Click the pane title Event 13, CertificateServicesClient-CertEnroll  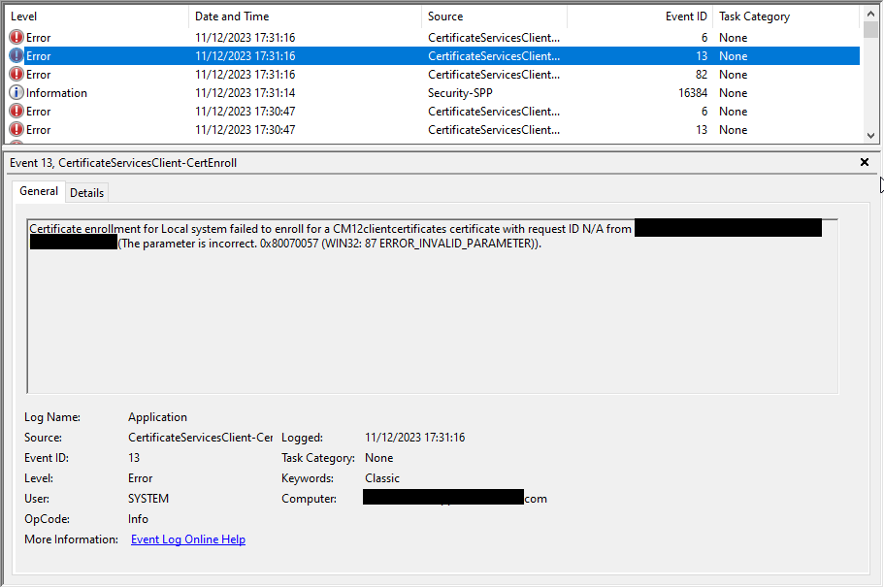click(x=123, y=163)
